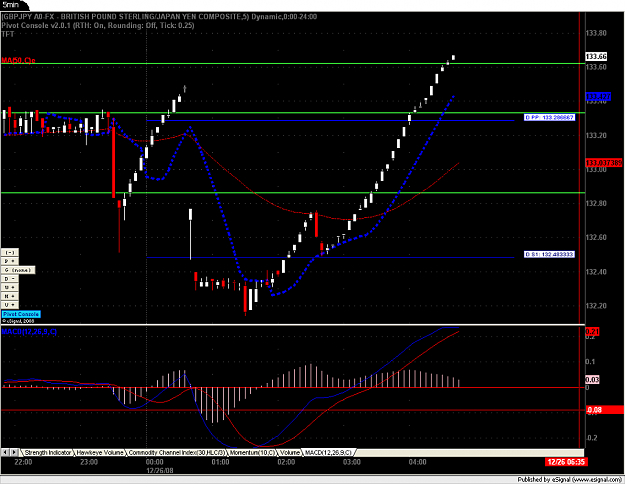Image resolution: width=625 pixels, height=484 pixels.
Task: Click the 132.20 price axis label
Action: click(x=596, y=306)
